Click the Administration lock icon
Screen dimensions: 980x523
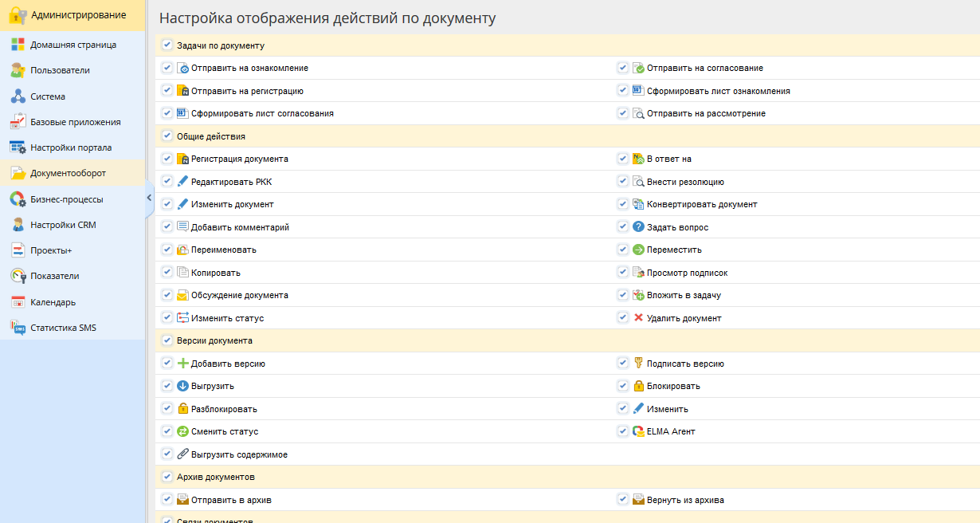[x=18, y=15]
